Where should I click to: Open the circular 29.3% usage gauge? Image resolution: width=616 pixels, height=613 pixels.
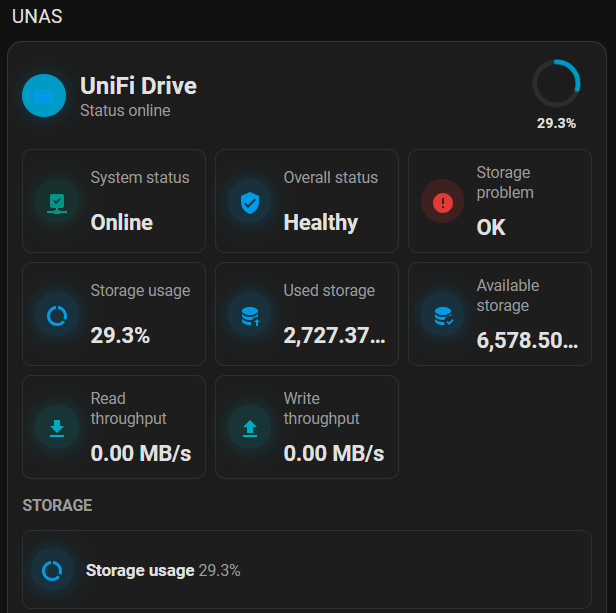click(x=556, y=83)
